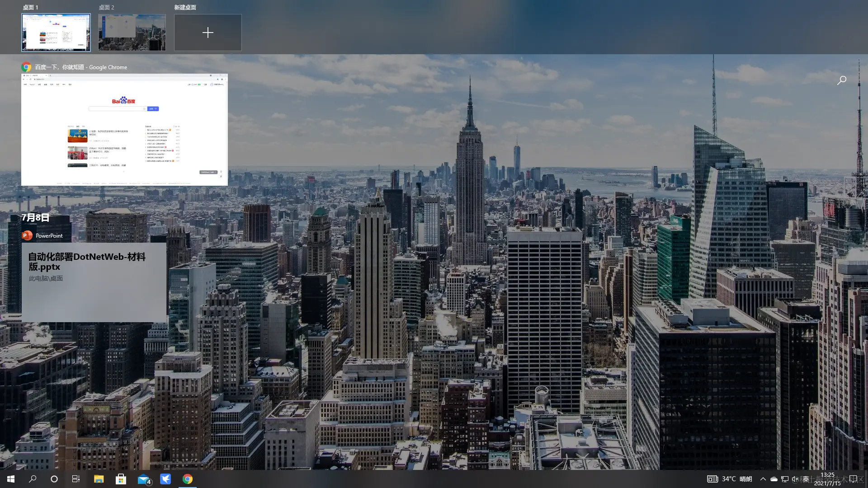Open the Mail app showing 4 notifications
The width and height of the screenshot is (868, 488).
(x=143, y=479)
